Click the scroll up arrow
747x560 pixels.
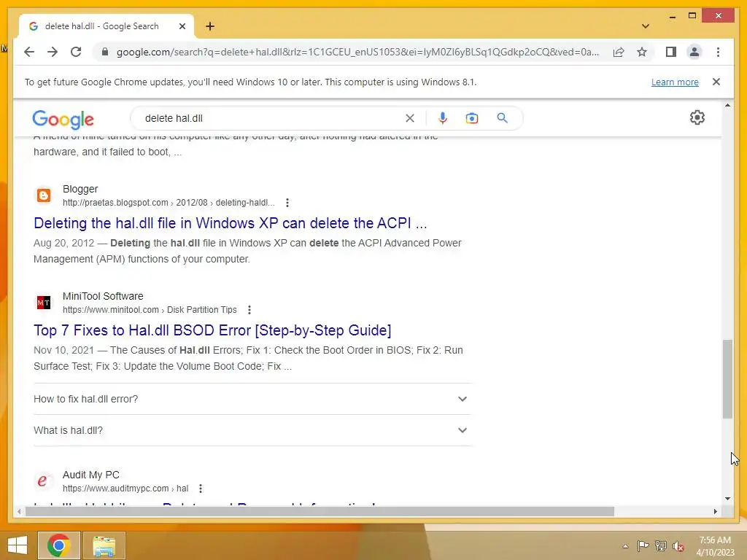(727, 105)
